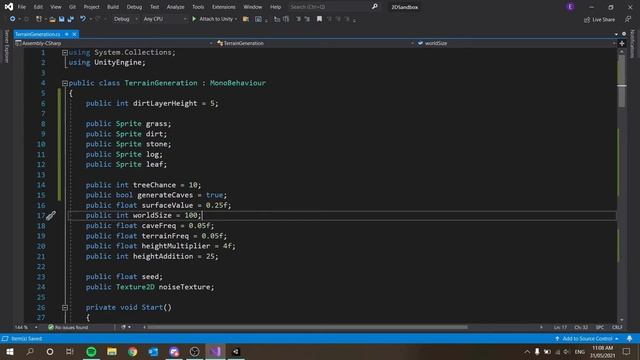This screenshot has height=360, width=640.
Task: Click the notifications bell icon
Action: 629,339
